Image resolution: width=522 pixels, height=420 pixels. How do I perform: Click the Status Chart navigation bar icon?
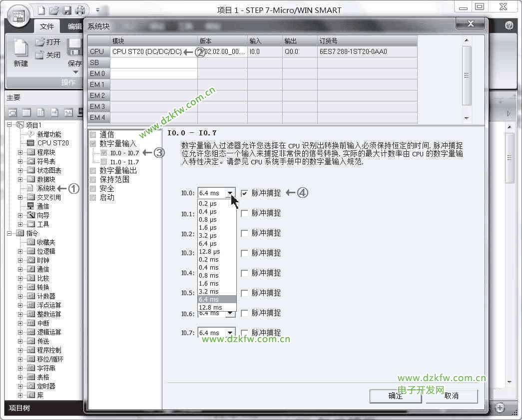tap(26, 113)
